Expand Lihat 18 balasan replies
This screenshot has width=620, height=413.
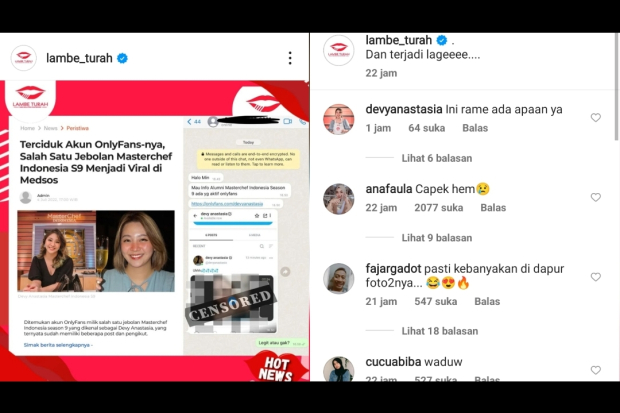pyautogui.click(x=440, y=331)
